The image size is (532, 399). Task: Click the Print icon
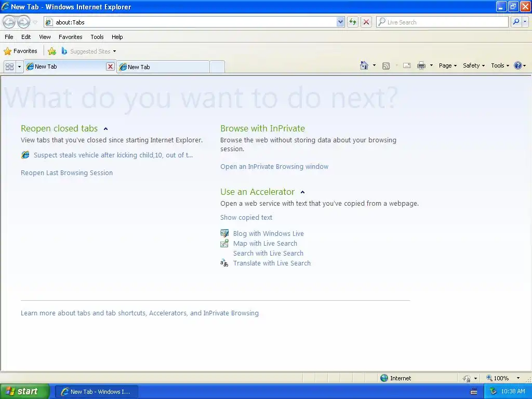click(421, 66)
